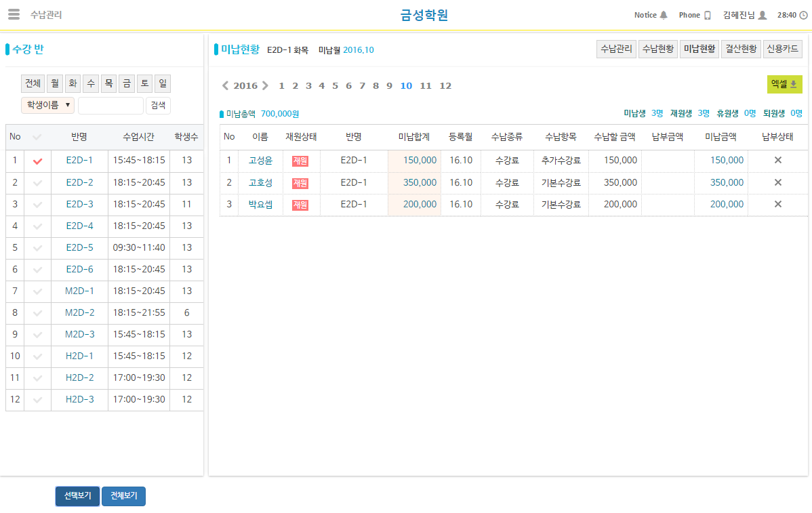The height and width of the screenshot is (513, 812).
Task: Select month 12 in the month list
Action: click(445, 86)
